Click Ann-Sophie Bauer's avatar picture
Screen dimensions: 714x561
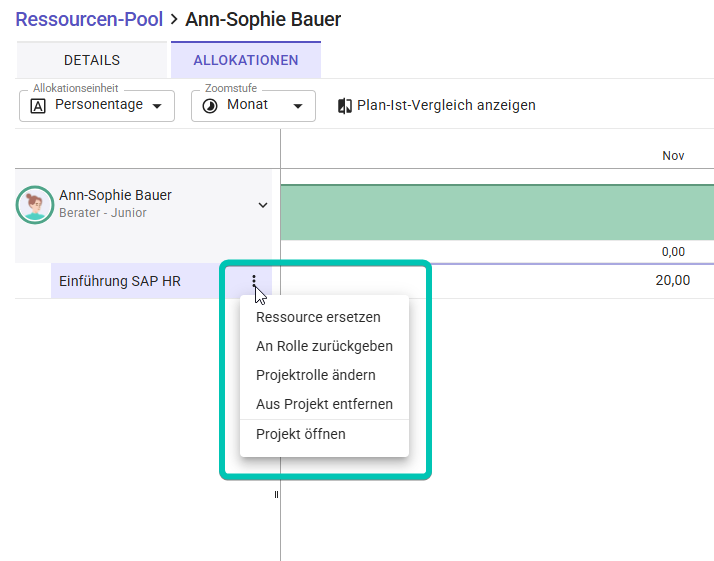click(35, 204)
